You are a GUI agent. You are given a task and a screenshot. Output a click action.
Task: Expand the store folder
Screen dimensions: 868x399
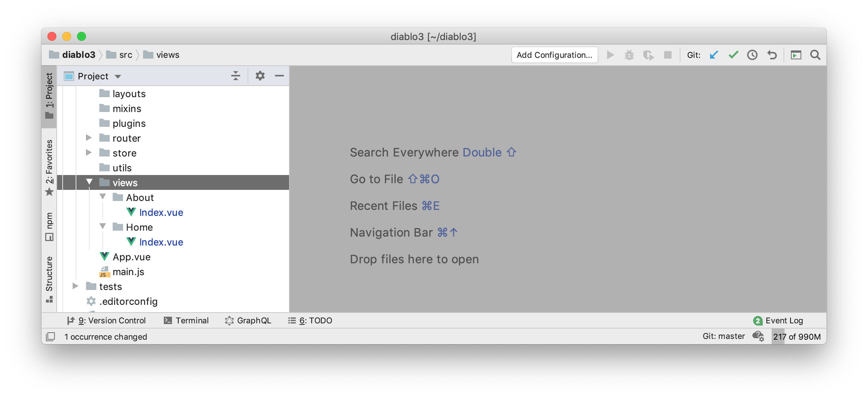coord(89,153)
